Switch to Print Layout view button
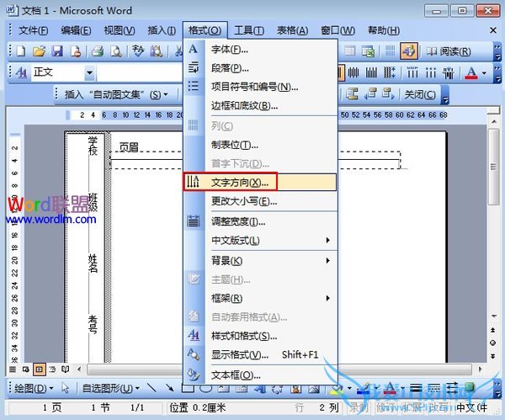The width and height of the screenshot is (505, 420). (40, 369)
